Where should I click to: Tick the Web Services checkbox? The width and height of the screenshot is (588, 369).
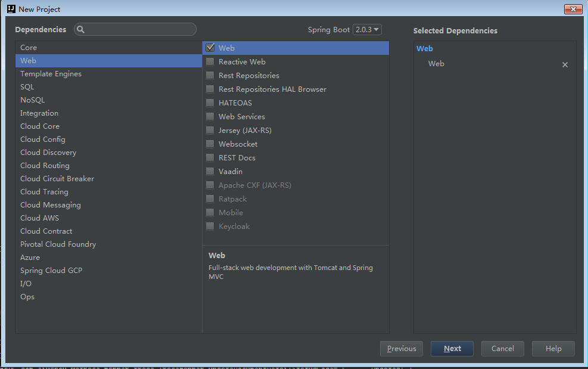coord(210,116)
